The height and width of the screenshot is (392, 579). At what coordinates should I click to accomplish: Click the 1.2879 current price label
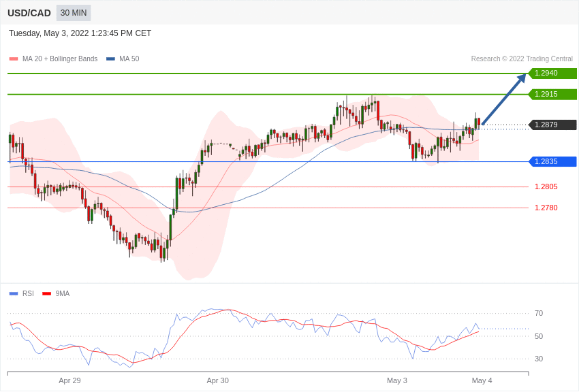(553, 125)
